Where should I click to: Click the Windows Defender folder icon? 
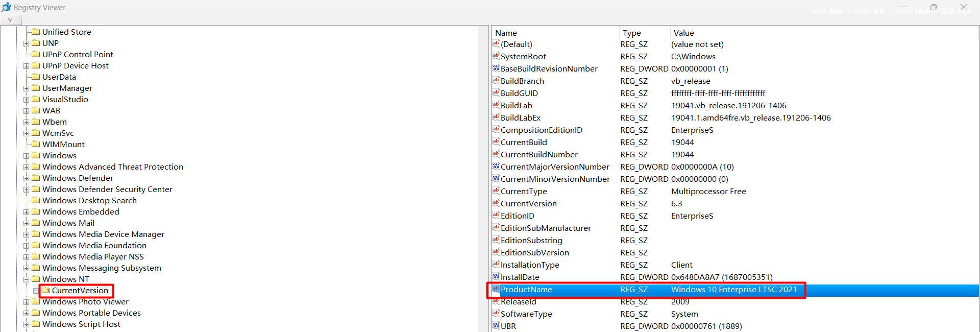pos(36,178)
